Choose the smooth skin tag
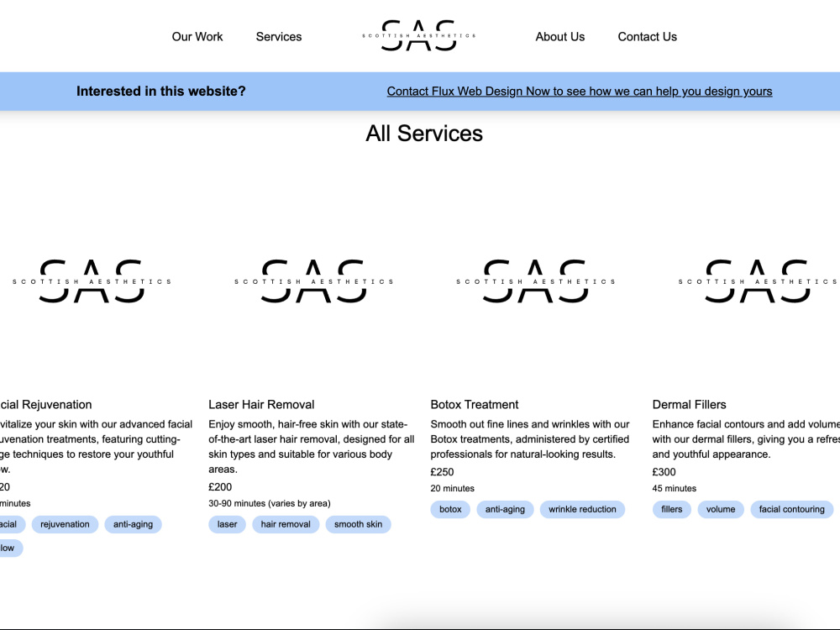 pos(359,524)
